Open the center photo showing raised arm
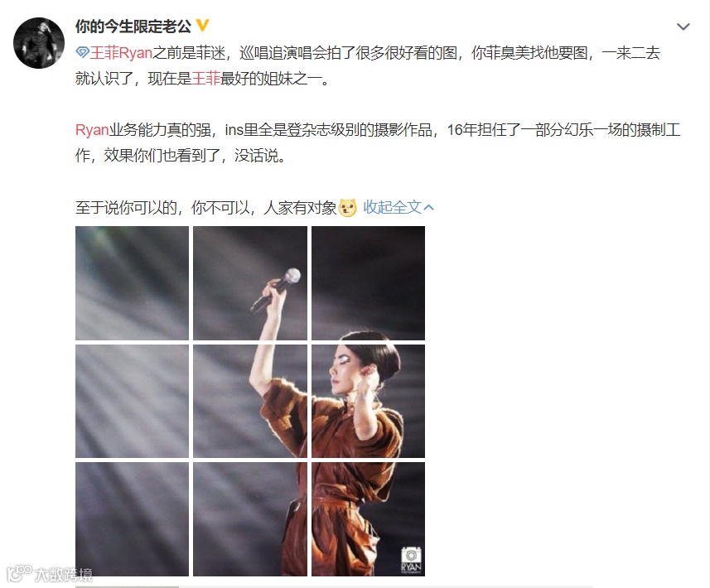Screen dimensions: 710x588 (250, 402)
